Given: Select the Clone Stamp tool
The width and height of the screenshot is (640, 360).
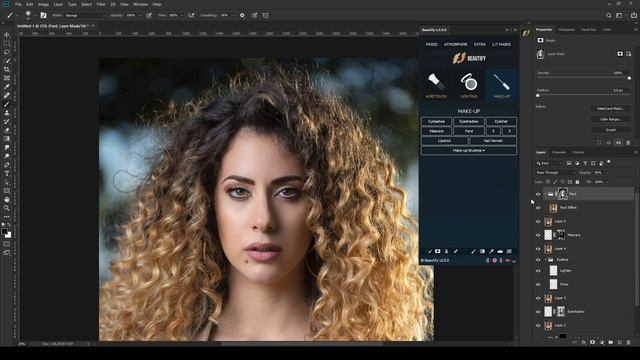Looking at the screenshot, I should coord(7,113).
